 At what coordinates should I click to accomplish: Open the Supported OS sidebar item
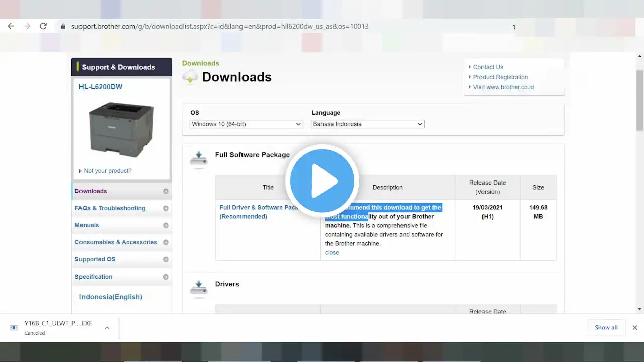[x=121, y=259]
